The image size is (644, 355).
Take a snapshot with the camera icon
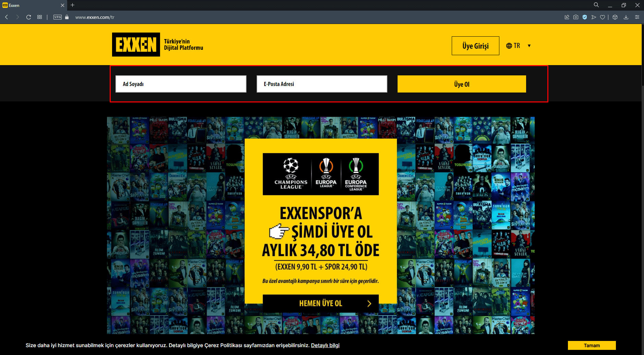pos(576,17)
